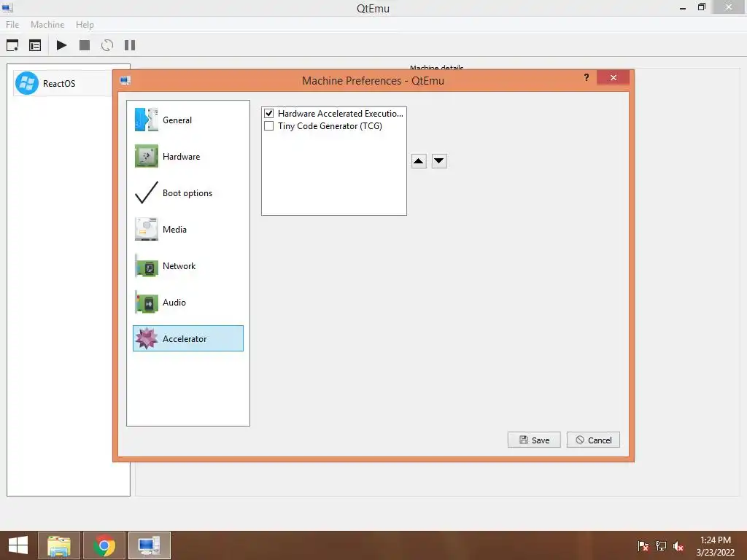Open the File menu
Viewport: 747px width, 560px height.
(12, 24)
